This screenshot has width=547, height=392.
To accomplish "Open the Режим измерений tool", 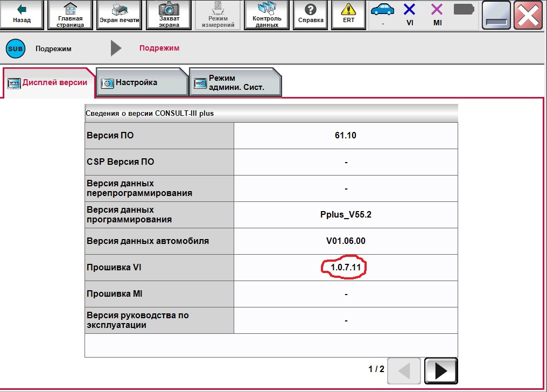I will tap(218, 15).
